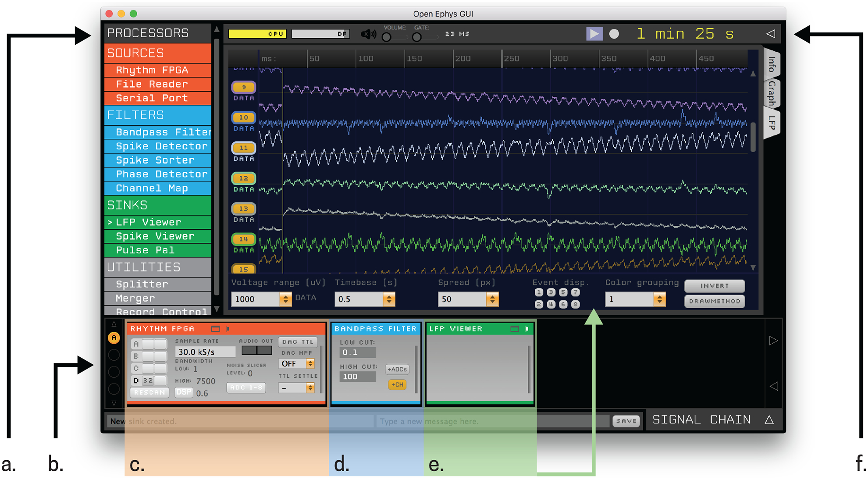Collapse the control panel with the top-right triangle
Viewport: 868px width, 480px height.
tap(771, 34)
